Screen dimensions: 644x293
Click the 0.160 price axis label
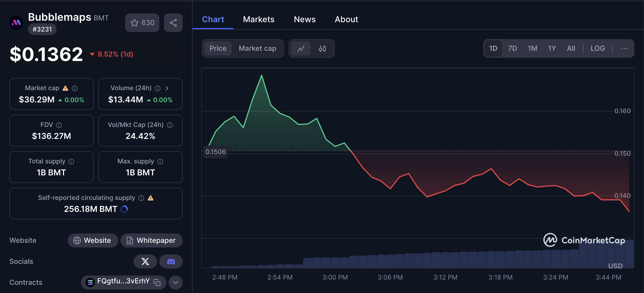click(x=622, y=111)
